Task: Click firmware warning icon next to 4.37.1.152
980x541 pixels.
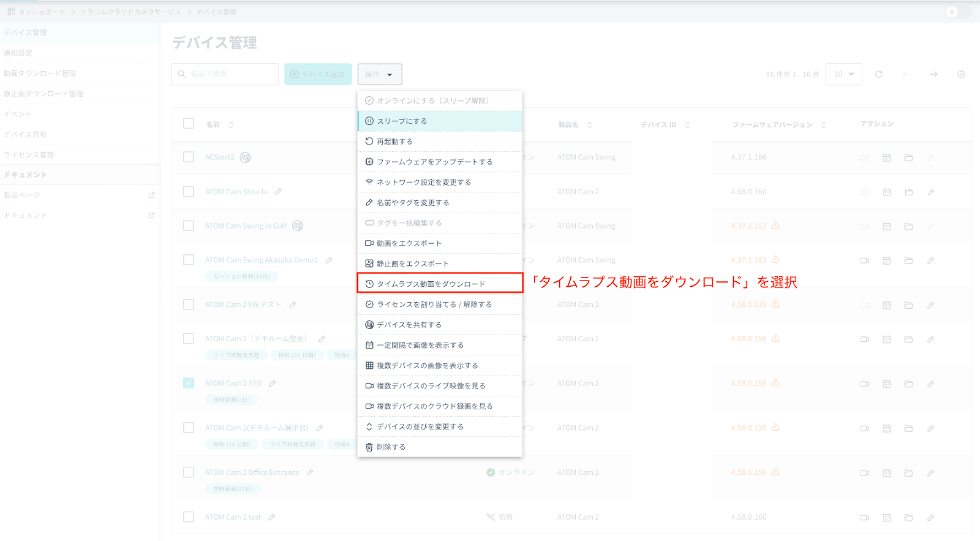Action: pyautogui.click(x=775, y=225)
